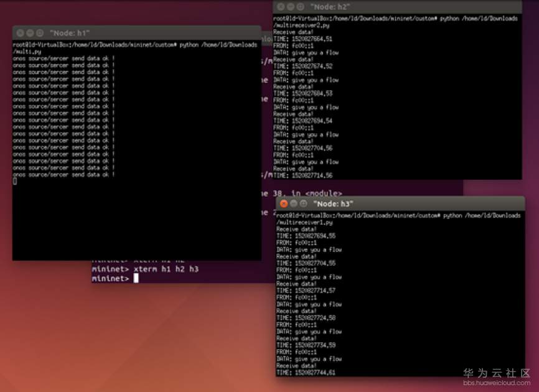Click "TIME: 1520827674.52" in the h2 window
Image resolution: width=539 pixels, height=392 pixels.
(x=303, y=66)
